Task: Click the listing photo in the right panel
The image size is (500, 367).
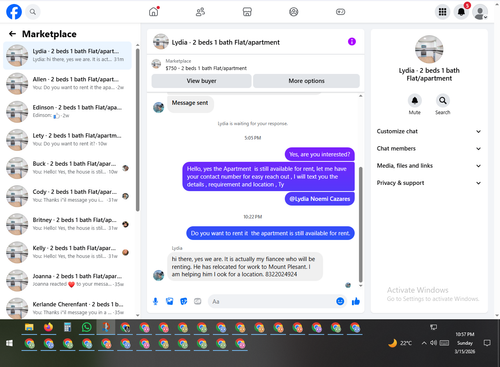Action: coord(429,49)
